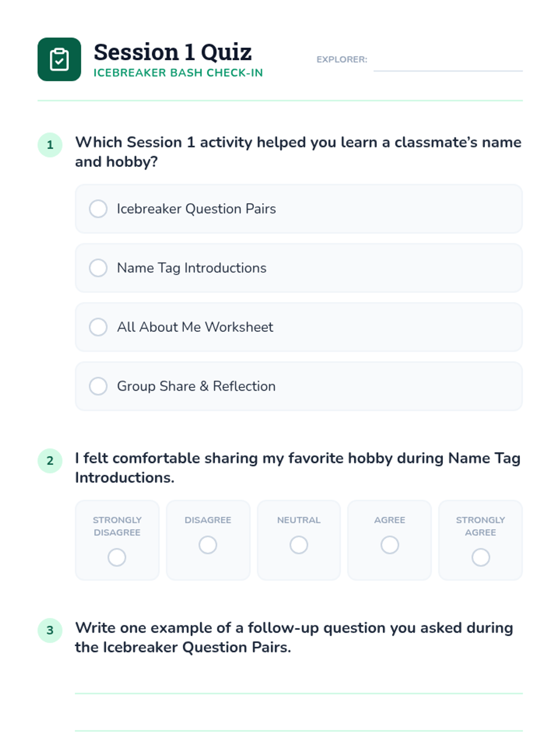Screen dimensions: 560x747
Task: Mark Strongly Disagree on the scale
Action: point(117,557)
